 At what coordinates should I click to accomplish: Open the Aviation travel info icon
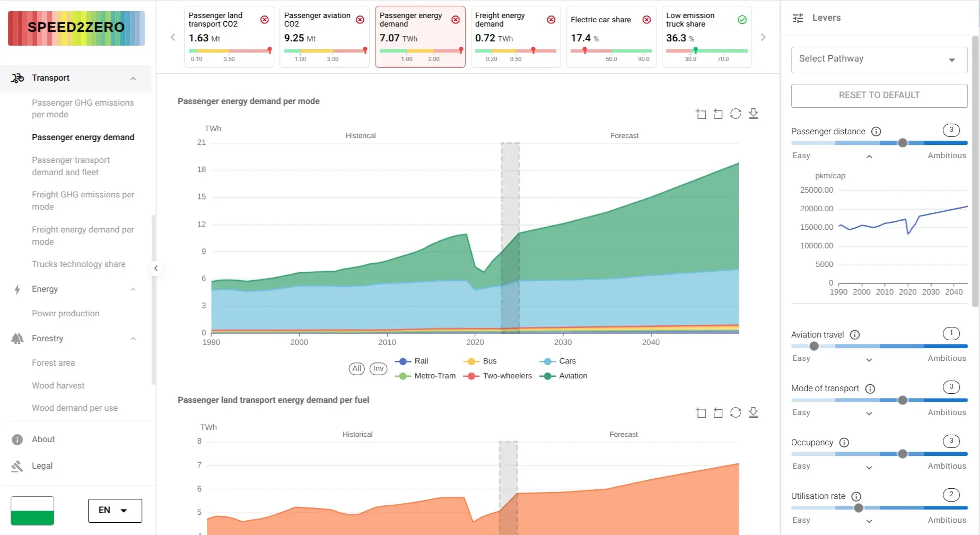855,335
